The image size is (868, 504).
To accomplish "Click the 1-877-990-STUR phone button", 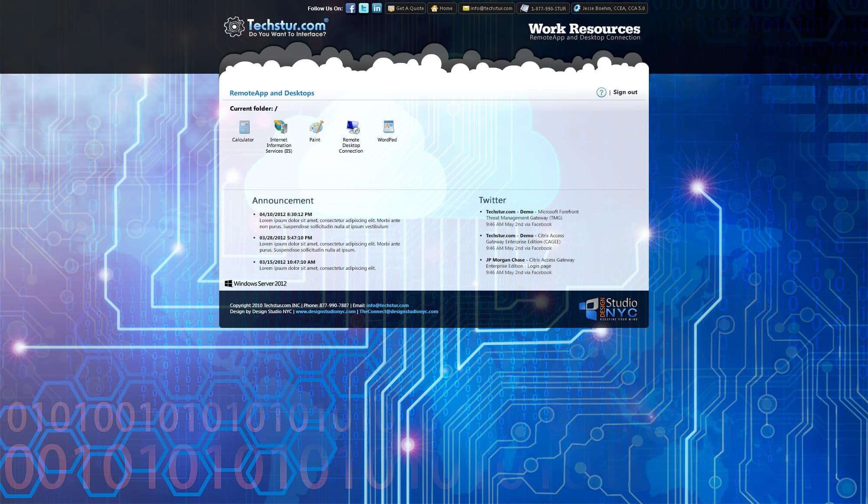I will pyautogui.click(x=543, y=8).
